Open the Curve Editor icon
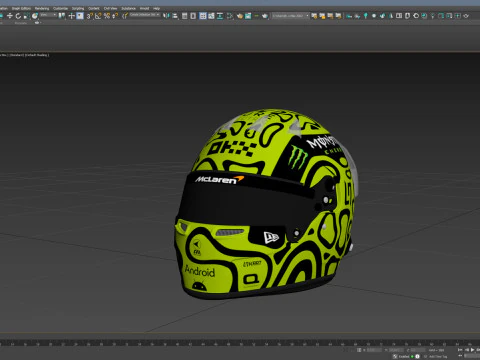This screenshot has width=480, height=360. 211,16
